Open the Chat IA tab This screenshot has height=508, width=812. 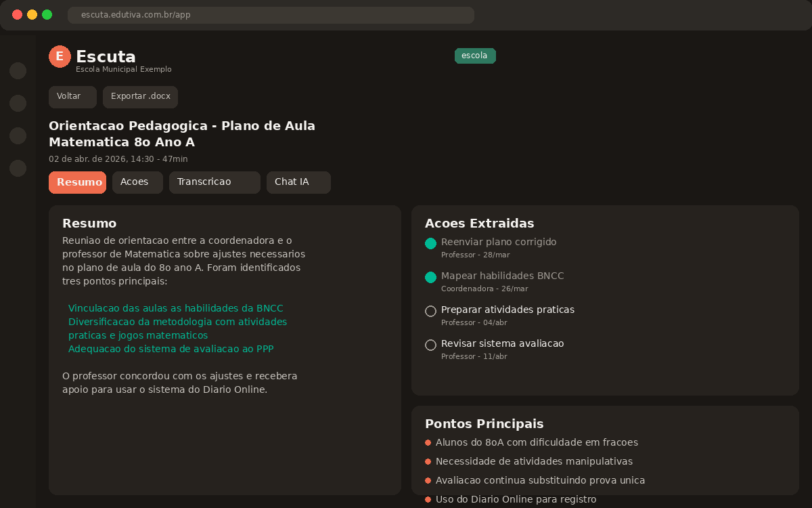298,182
